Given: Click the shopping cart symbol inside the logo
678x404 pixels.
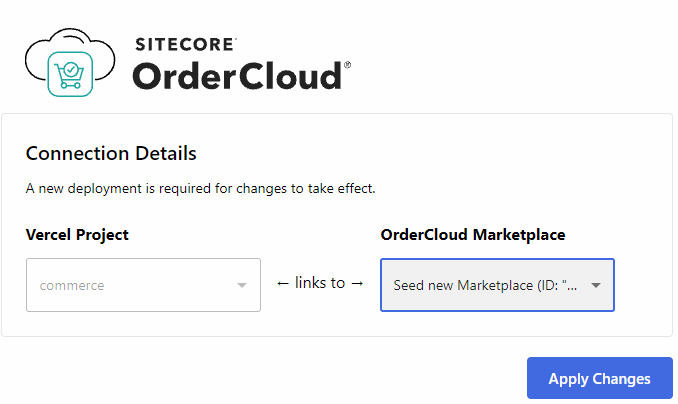Looking at the screenshot, I should 70,74.
